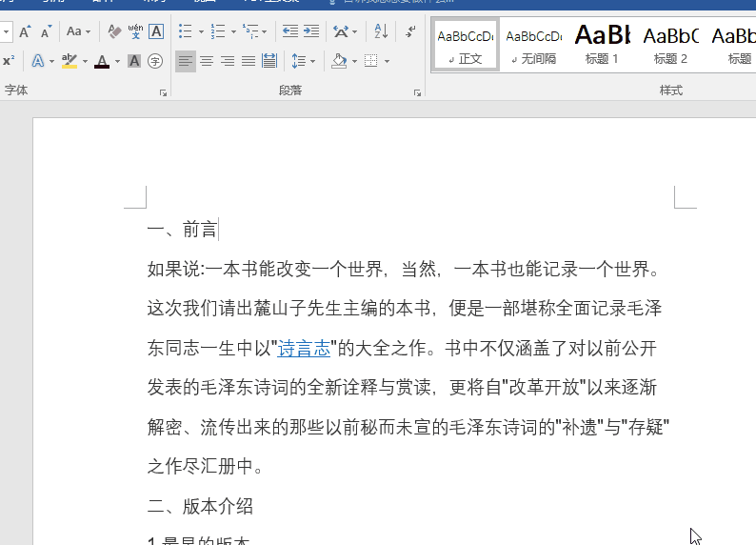756x545 pixels.
Task: Click the Distributed alignment icon
Action: (269, 62)
